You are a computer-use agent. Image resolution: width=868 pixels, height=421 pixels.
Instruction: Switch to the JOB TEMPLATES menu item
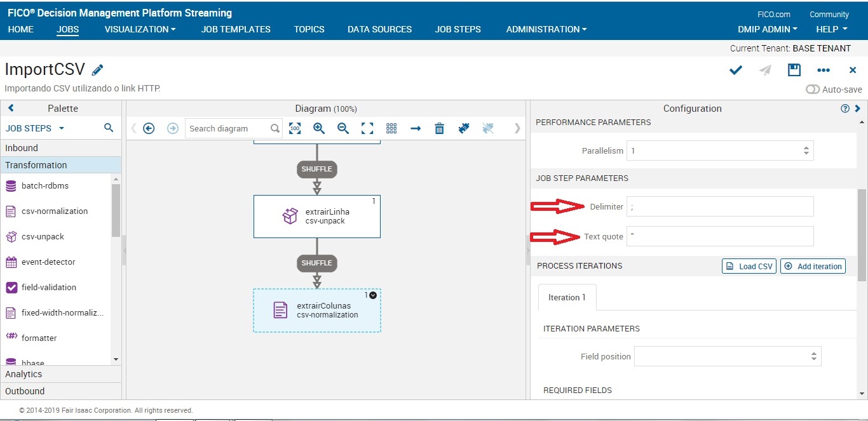click(236, 29)
